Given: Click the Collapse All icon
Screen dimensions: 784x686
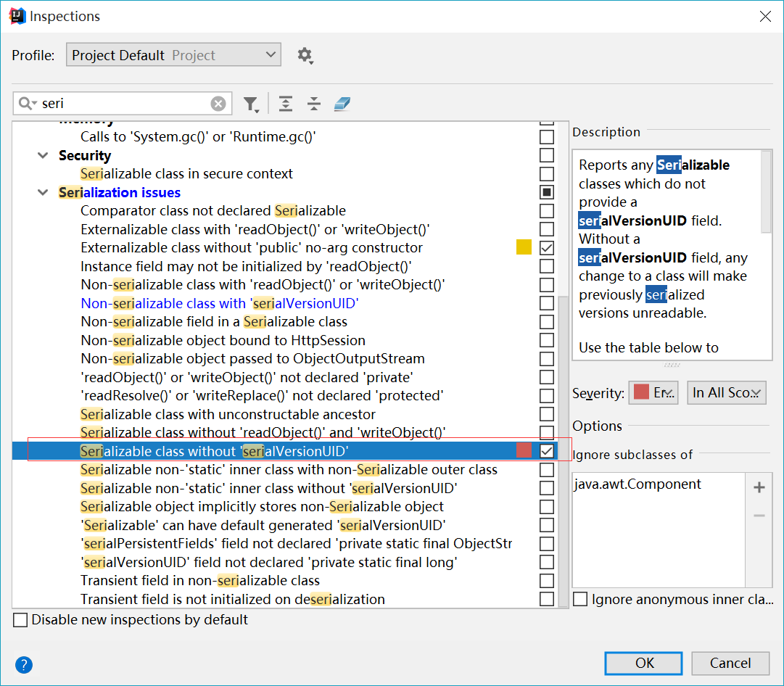Looking at the screenshot, I should pos(314,104).
